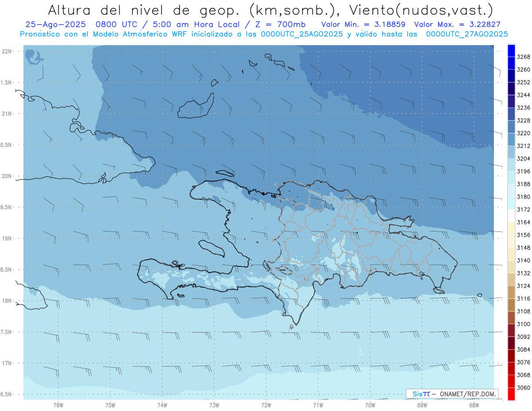This screenshot has width=532, height=411.
Task: Click the 70W longitude axis label
Action: tap(370, 405)
